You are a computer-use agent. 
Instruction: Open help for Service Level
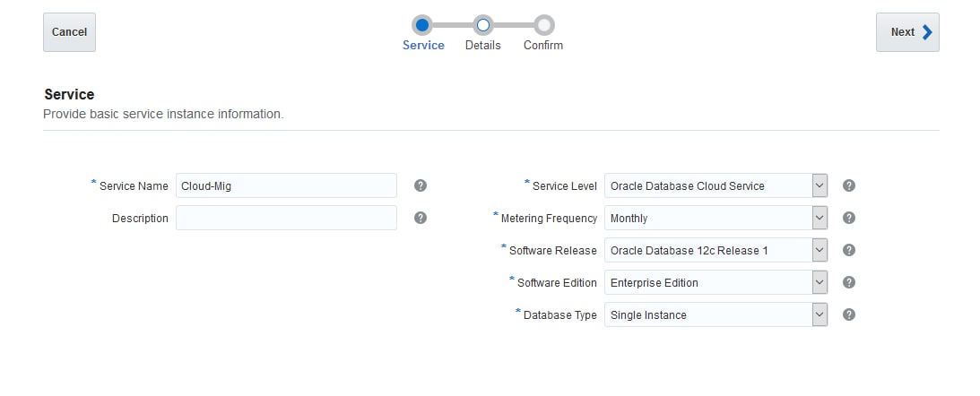click(x=849, y=185)
